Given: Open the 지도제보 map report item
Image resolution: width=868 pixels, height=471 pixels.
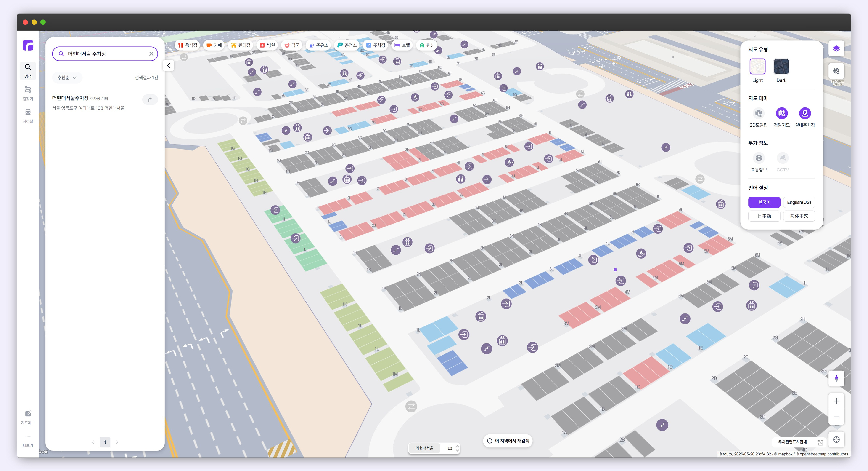Looking at the screenshot, I should [28, 417].
